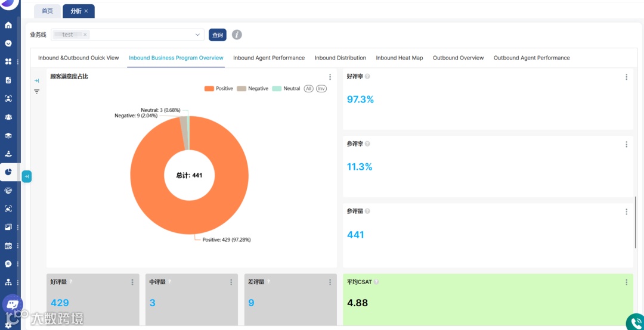The image size is (644, 330).
Task: Open the person-scan icon in sidebar
Action: coord(8,98)
